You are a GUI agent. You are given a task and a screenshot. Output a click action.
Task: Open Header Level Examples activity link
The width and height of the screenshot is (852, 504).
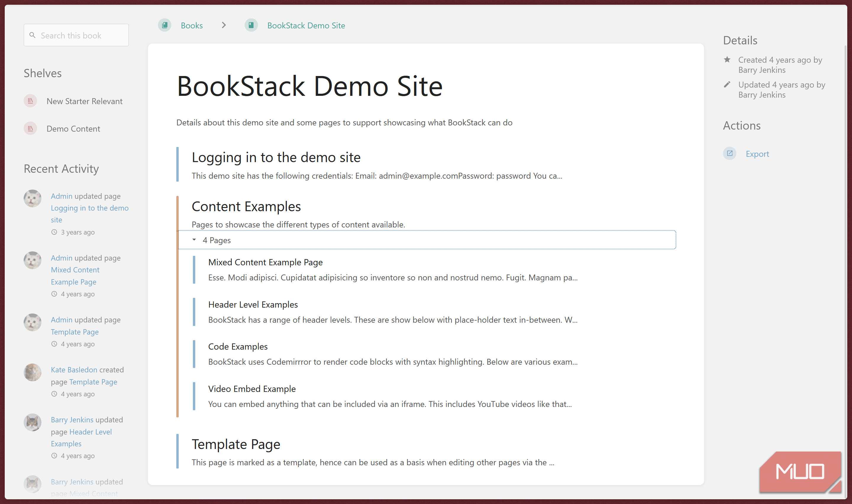[81, 438]
